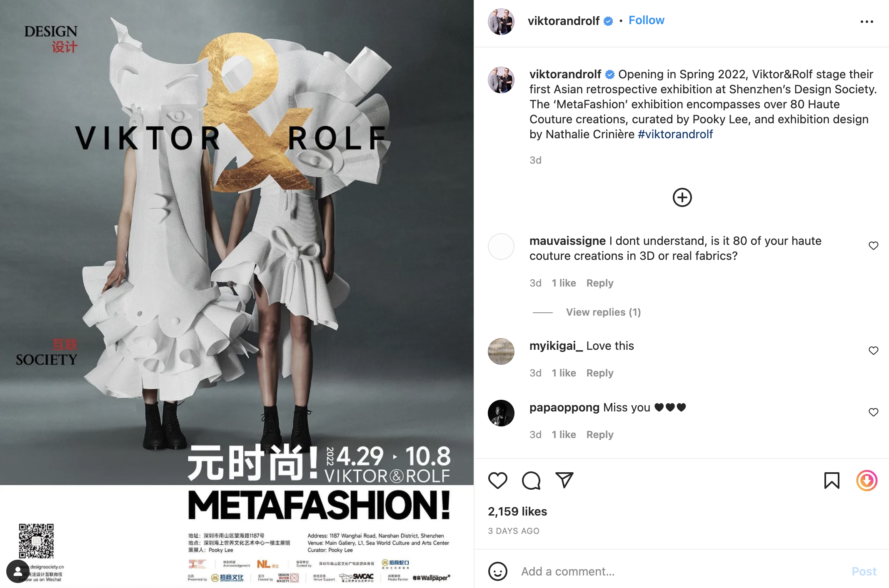Reply to mauvaissigne's comment

tap(599, 283)
